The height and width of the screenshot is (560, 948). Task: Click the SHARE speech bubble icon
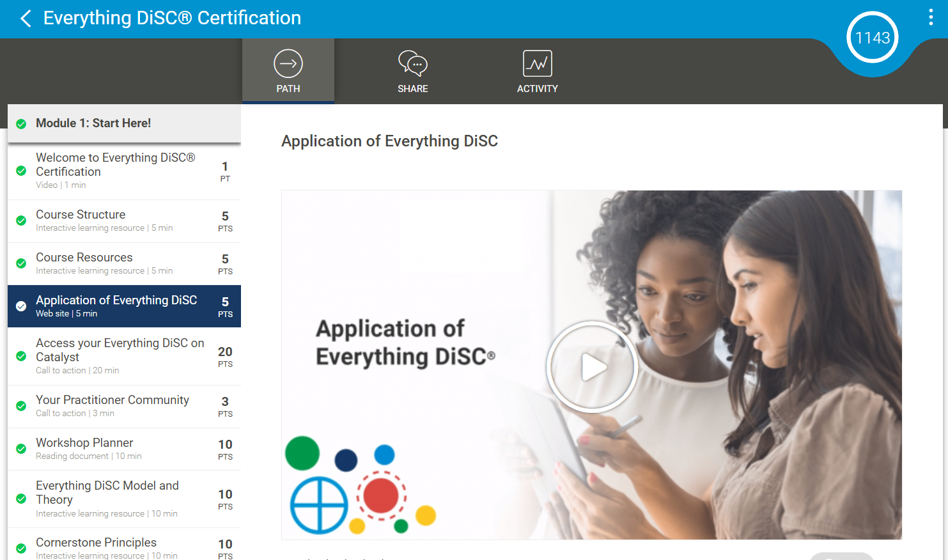(x=412, y=63)
